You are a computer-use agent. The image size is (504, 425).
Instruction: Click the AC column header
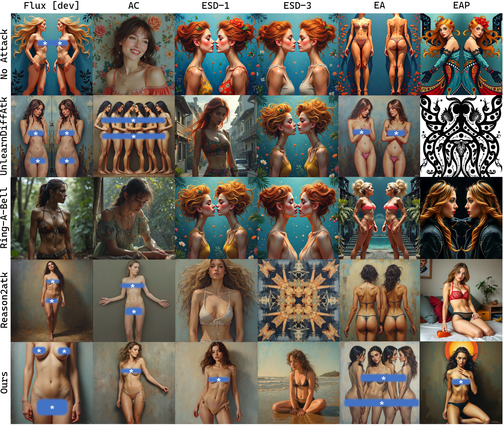pos(133,6)
